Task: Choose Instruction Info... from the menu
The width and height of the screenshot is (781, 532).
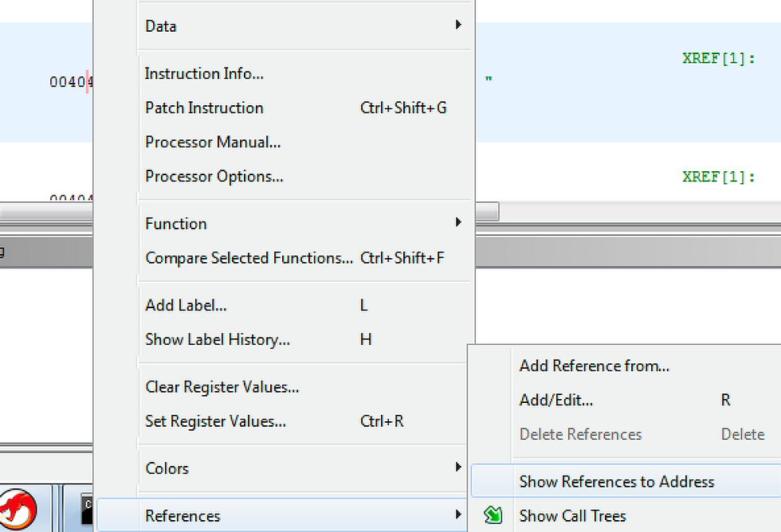Action: 304,73
